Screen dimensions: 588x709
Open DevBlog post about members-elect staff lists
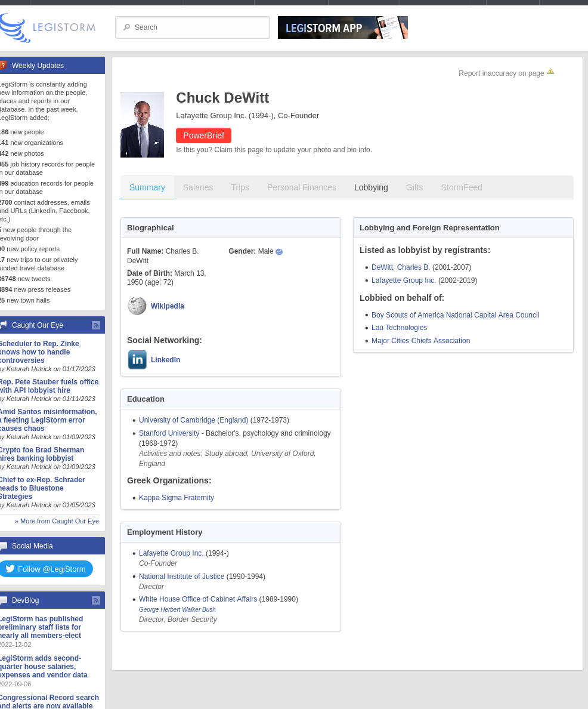(x=41, y=627)
